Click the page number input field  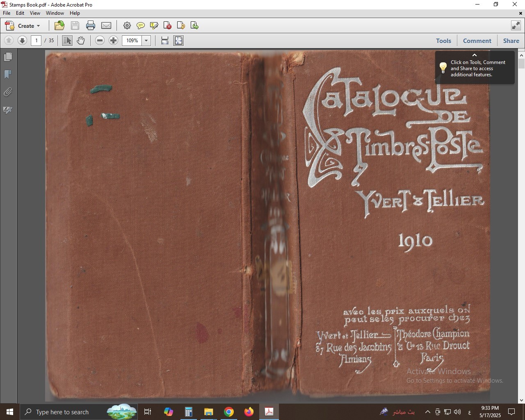[37, 41]
